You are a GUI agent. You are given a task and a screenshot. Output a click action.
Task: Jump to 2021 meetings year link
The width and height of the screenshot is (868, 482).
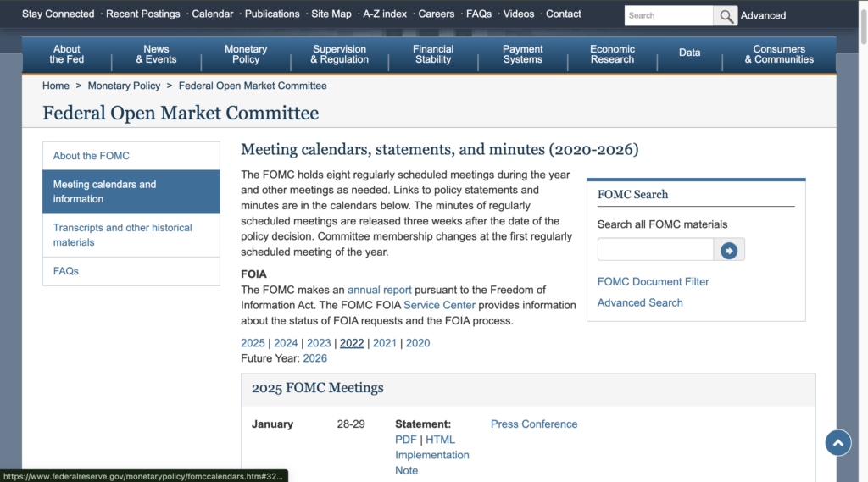pos(385,343)
